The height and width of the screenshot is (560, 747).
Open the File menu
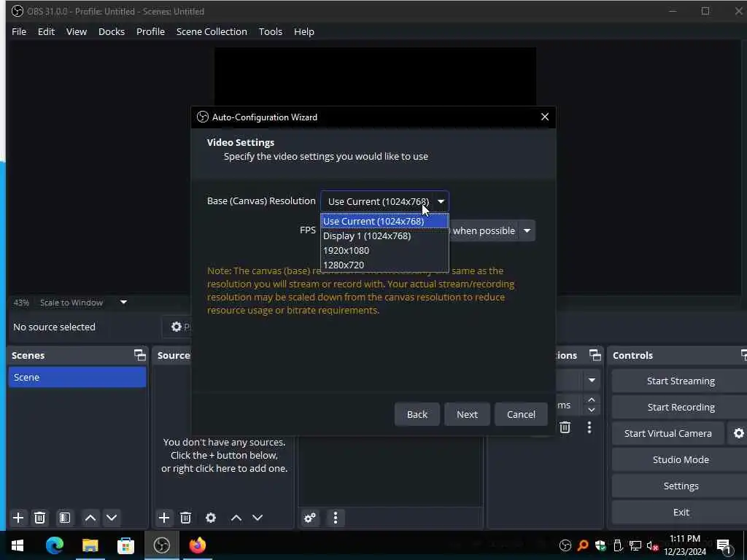click(19, 31)
